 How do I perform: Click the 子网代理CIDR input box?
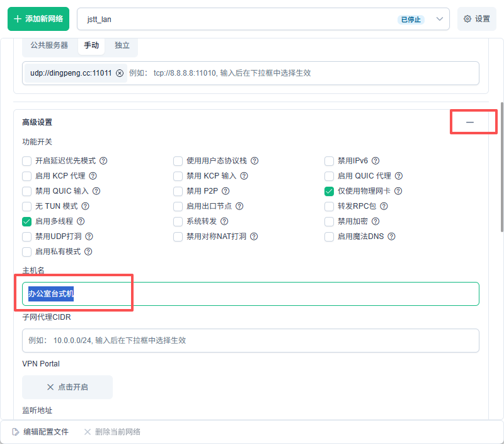(251, 341)
